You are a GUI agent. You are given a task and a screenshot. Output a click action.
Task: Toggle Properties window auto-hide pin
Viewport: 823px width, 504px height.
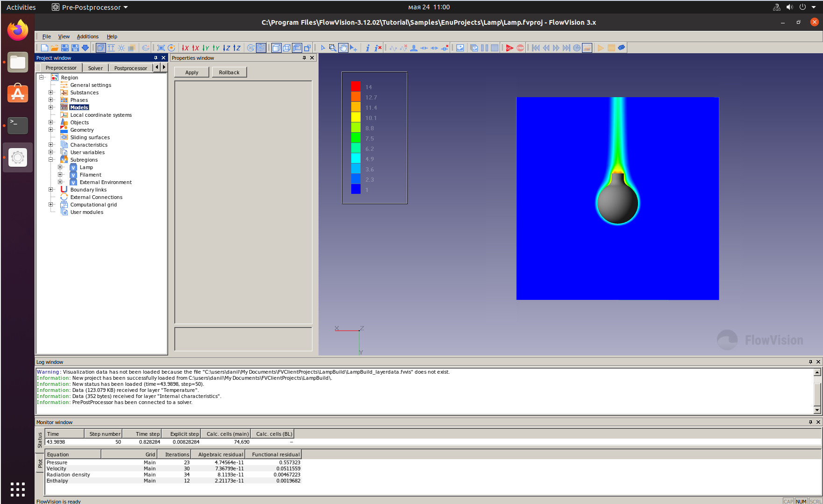pos(304,58)
